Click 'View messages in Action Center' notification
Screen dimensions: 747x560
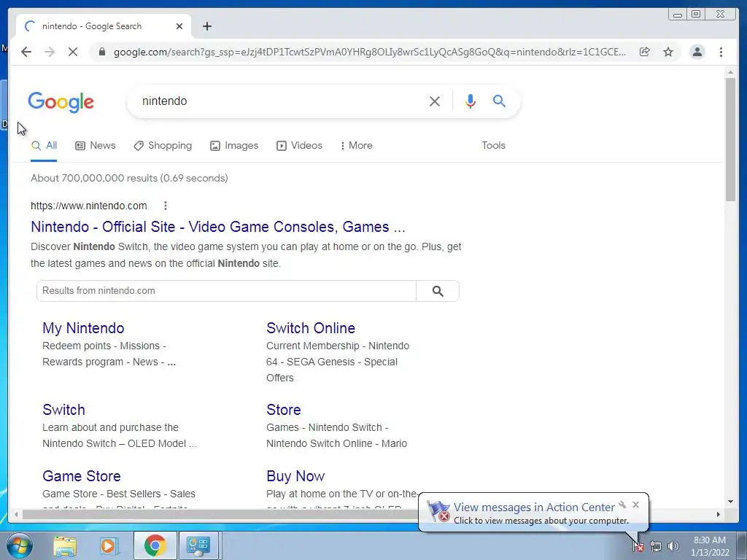tap(533, 507)
